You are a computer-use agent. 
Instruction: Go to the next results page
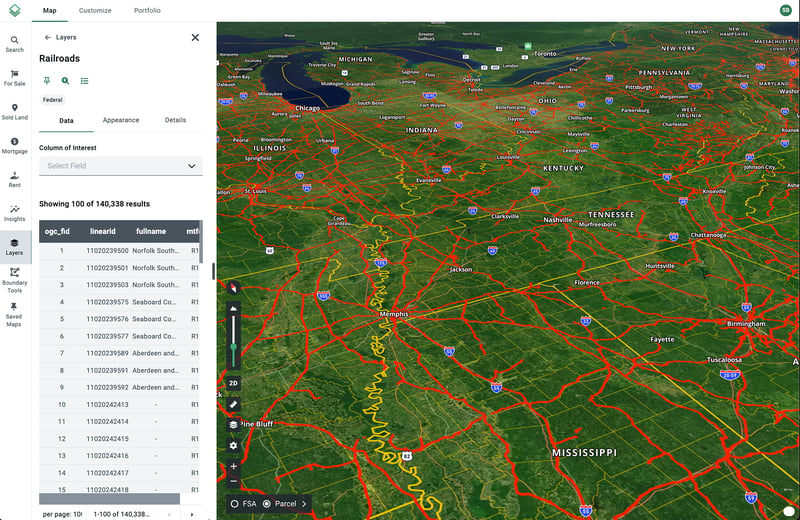pyautogui.click(x=192, y=514)
